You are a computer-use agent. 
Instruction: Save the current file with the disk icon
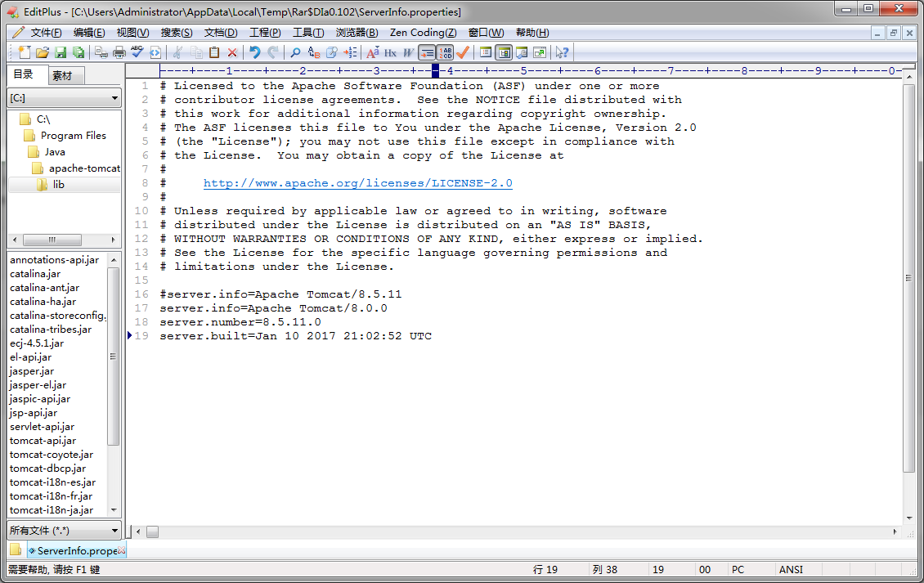pyautogui.click(x=61, y=52)
